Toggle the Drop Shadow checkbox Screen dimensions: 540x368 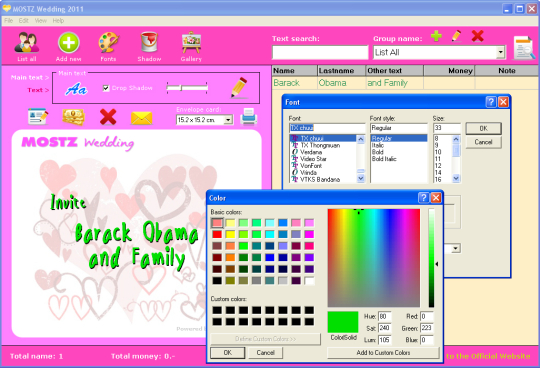(x=106, y=88)
